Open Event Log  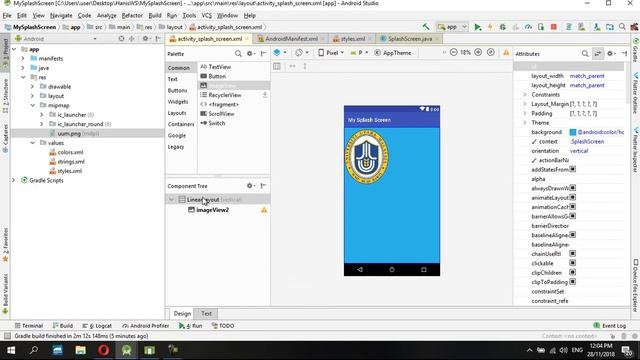coord(609,326)
